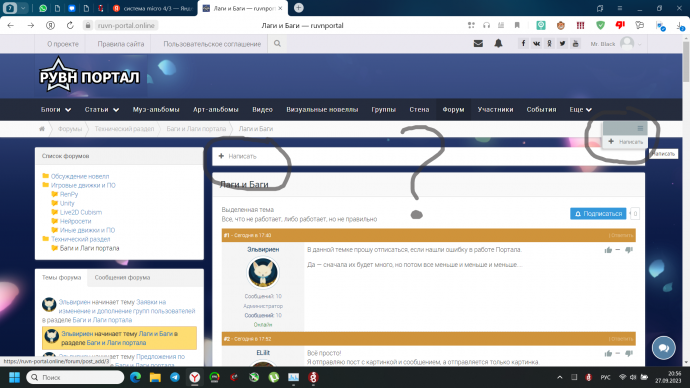Expand the Блоги dropdown menu
Viewport: 690px width, 388px height.
click(56, 110)
